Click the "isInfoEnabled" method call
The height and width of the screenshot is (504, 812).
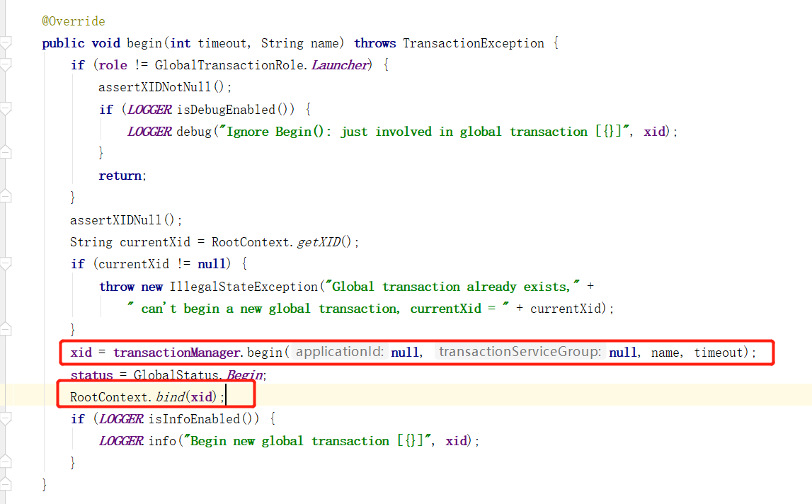(x=194, y=419)
